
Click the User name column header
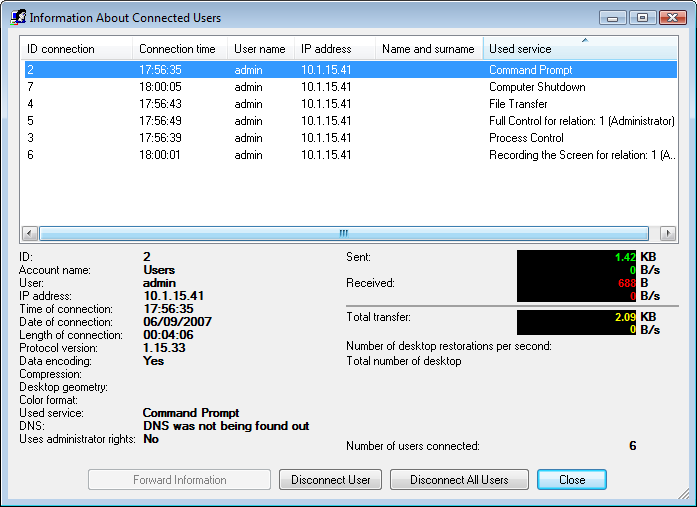pyautogui.click(x=260, y=49)
